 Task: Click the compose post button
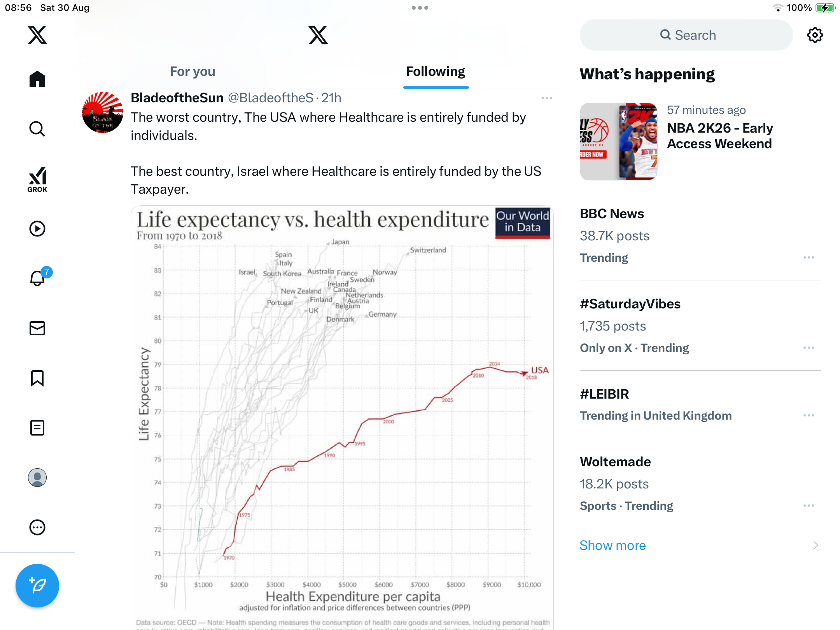[x=37, y=585]
